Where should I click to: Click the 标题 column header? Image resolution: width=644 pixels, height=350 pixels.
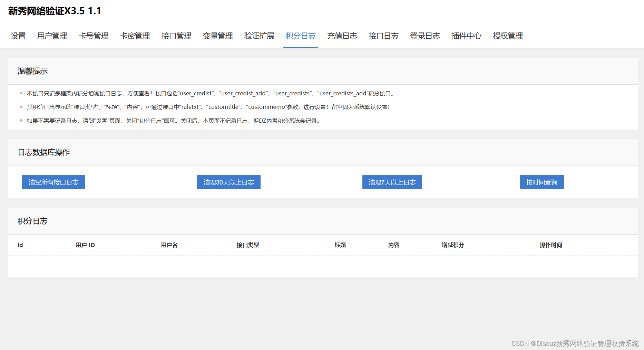coord(340,245)
